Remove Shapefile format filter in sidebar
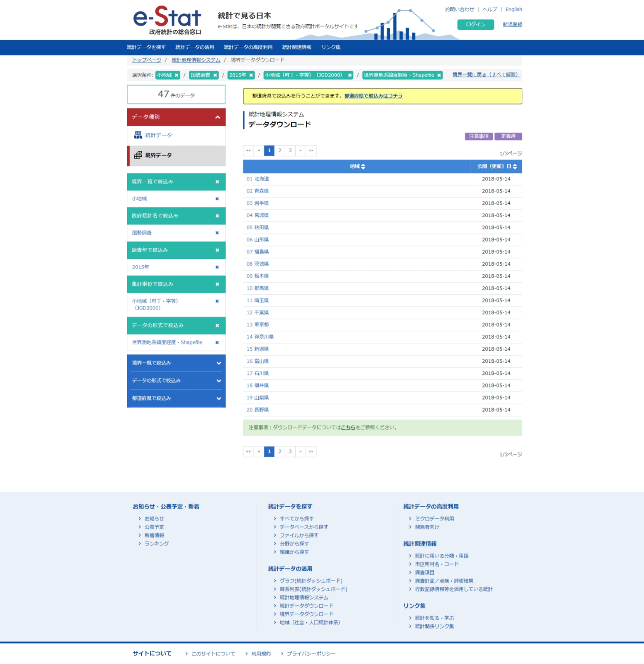 (217, 342)
